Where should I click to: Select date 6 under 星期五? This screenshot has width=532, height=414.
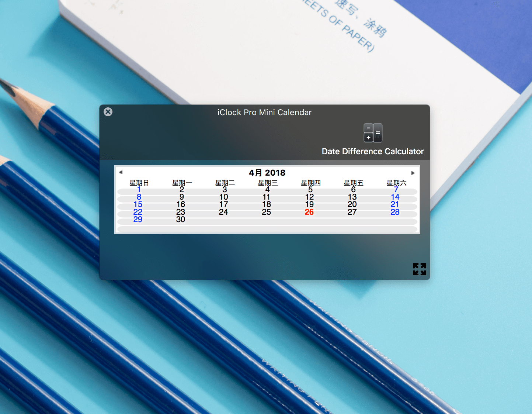tap(353, 189)
